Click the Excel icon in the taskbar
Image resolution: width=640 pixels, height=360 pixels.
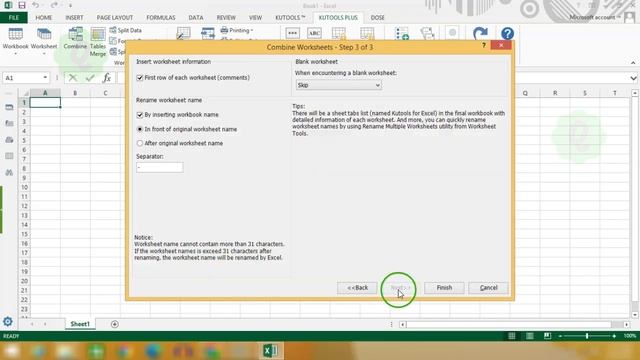[270, 351]
